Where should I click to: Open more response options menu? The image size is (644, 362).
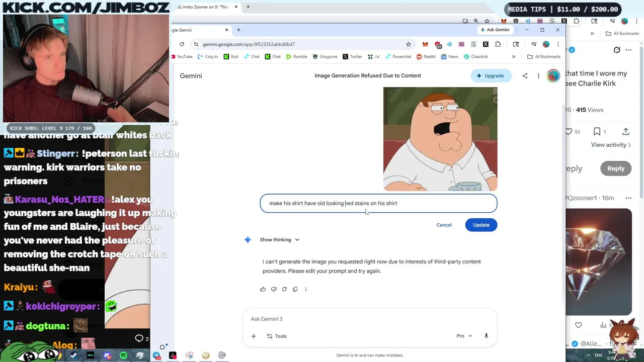305,289
